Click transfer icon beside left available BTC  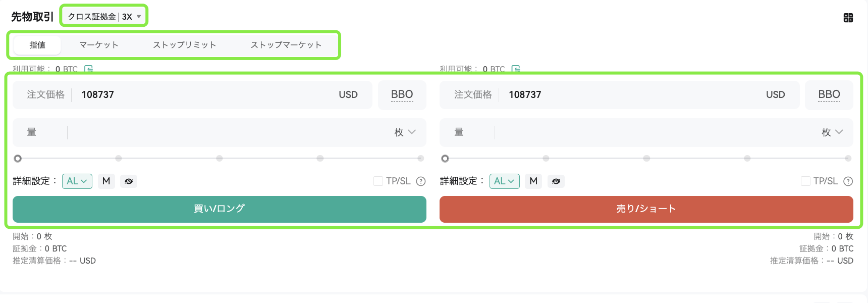pyautogui.click(x=89, y=69)
